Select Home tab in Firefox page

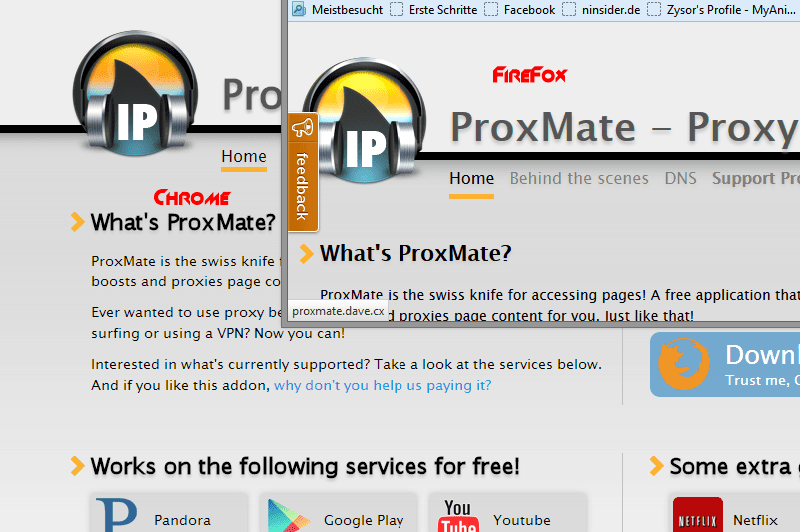pos(472,178)
